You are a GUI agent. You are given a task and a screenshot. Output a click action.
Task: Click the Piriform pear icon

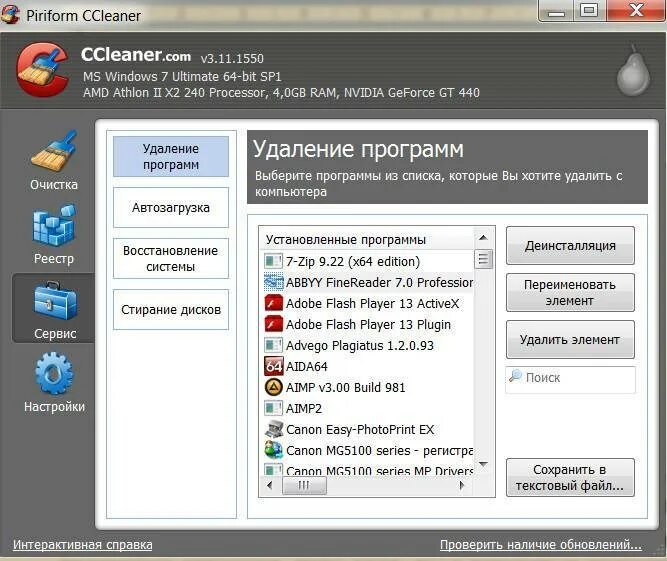pos(633,70)
